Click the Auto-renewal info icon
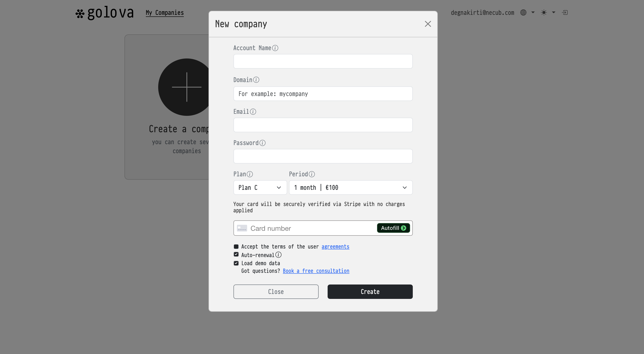The image size is (644, 354). pos(278,255)
